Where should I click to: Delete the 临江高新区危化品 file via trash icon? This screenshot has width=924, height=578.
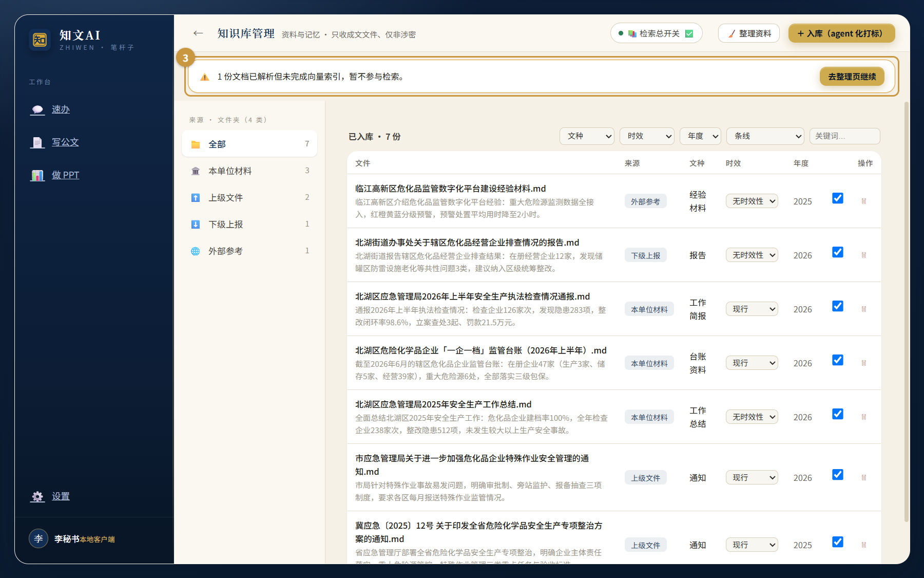[864, 201]
